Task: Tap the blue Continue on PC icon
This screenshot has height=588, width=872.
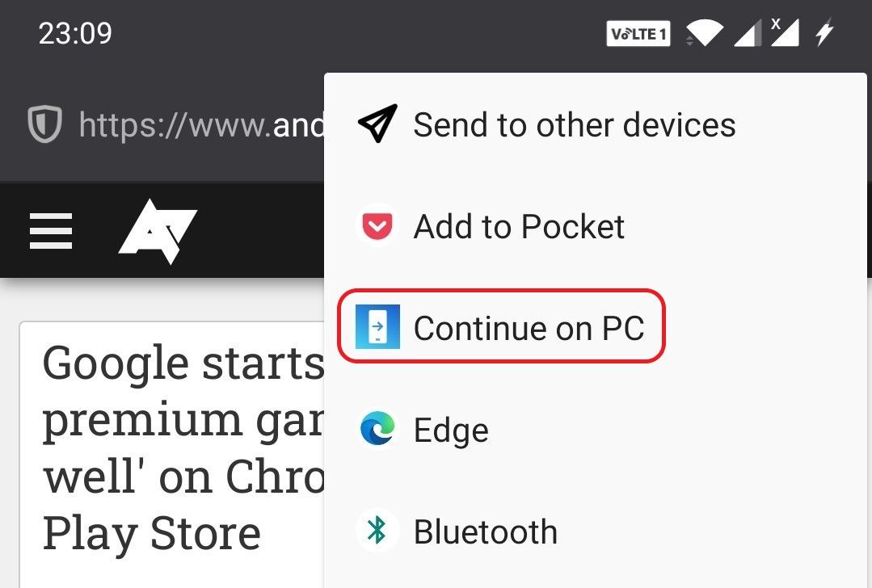Action: click(377, 327)
